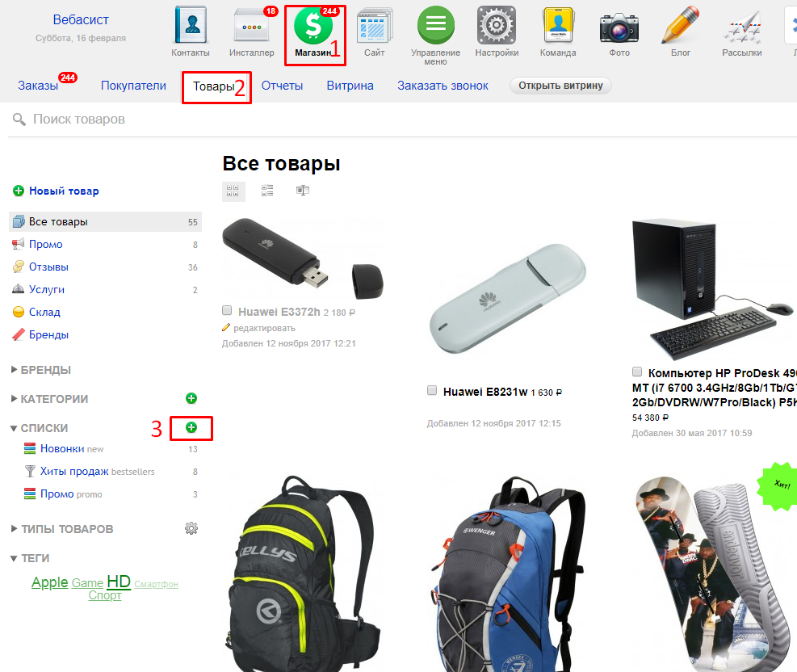
Task: Add a new list with the Списки plus icon
Action: [x=191, y=427]
